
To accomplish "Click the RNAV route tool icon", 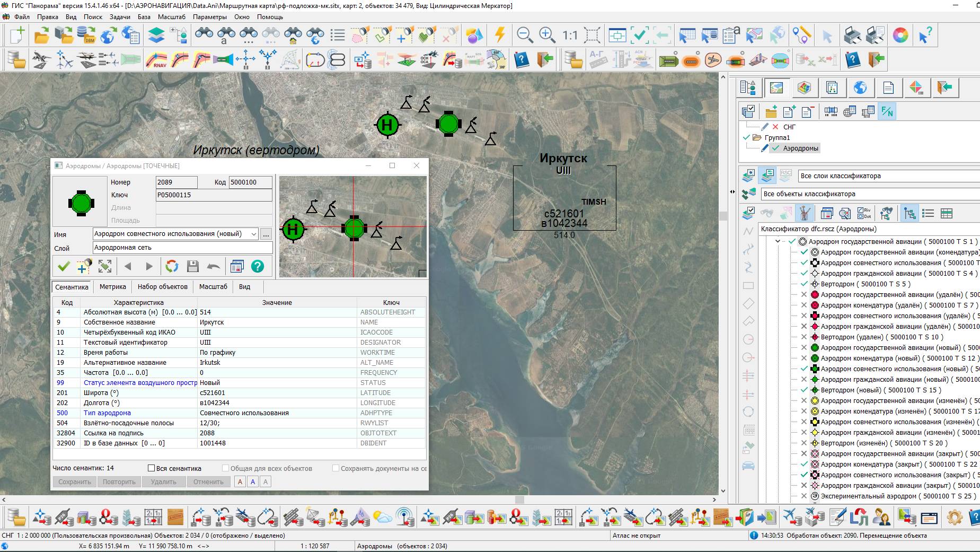I will coord(156,59).
